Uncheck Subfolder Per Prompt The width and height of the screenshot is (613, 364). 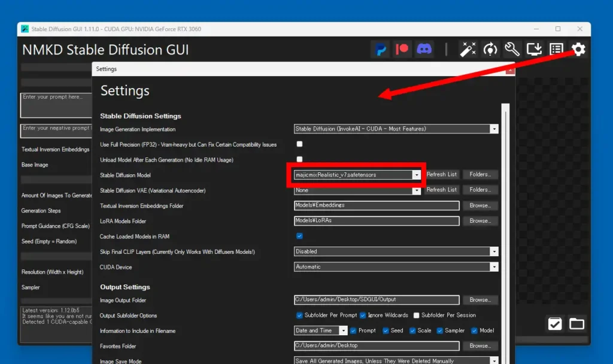(x=299, y=315)
